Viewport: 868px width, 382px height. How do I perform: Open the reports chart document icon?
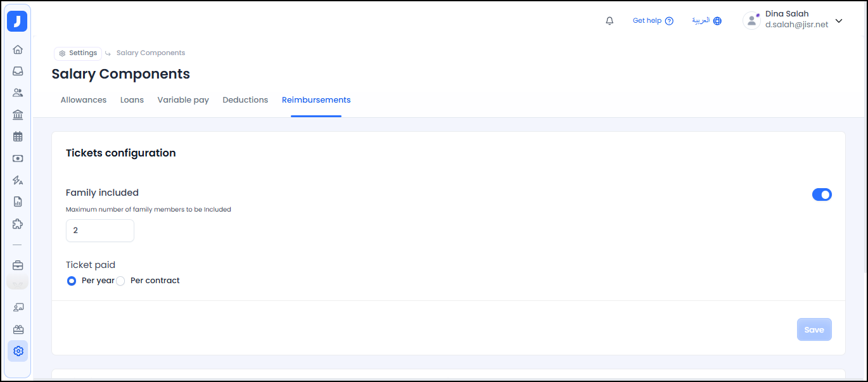pos(18,202)
